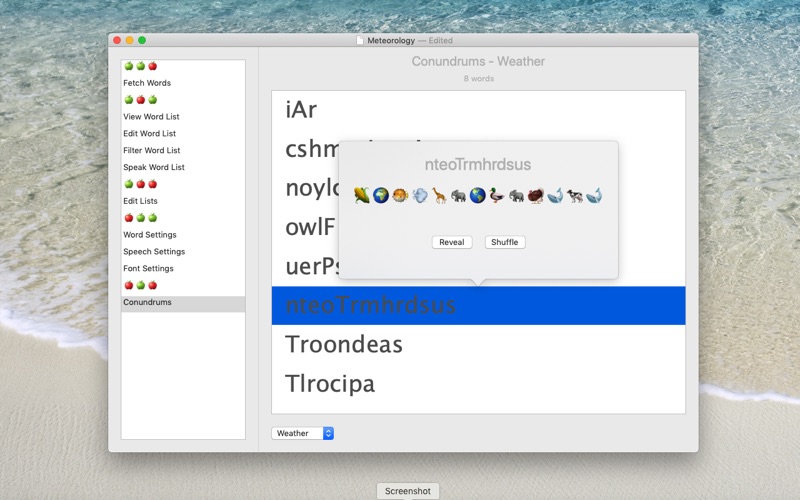This screenshot has width=800, height=500.
Task: Click the corn emoji in the popover
Action: [361, 195]
